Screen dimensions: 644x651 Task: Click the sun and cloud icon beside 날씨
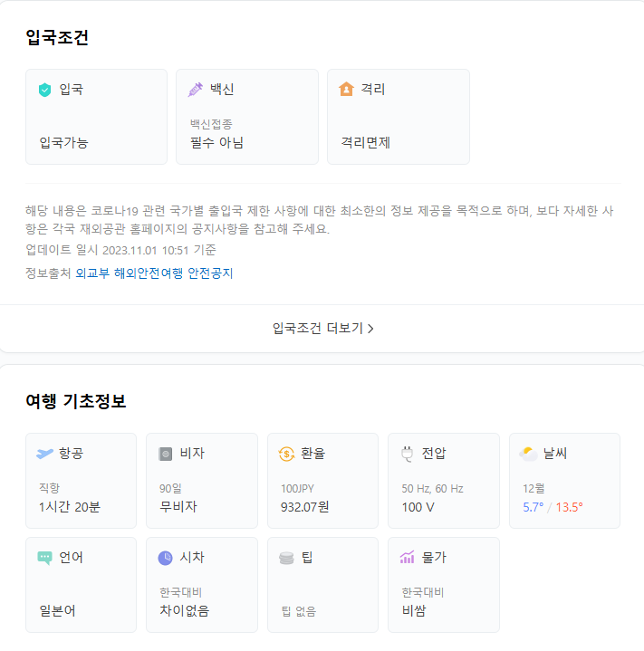(x=528, y=454)
